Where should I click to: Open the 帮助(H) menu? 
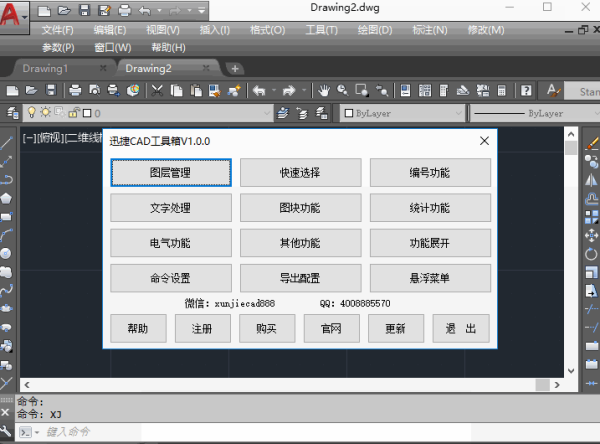click(x=168, y=47)
